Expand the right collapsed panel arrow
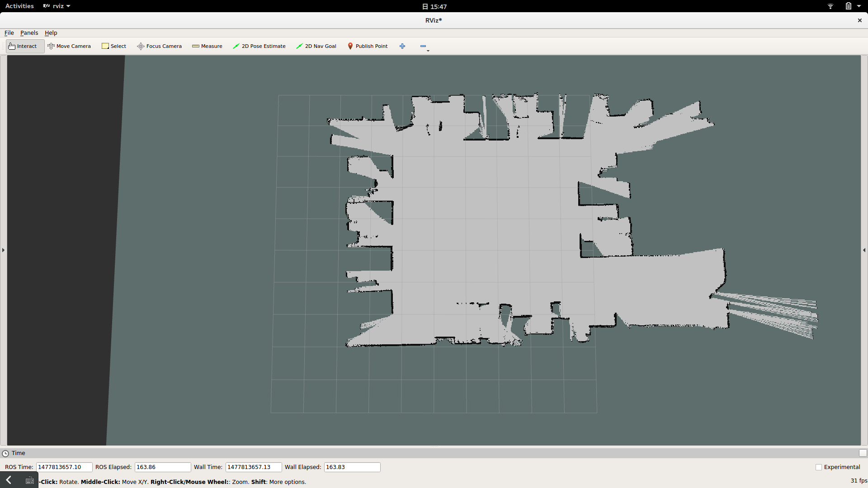The width and height of the screenshot is (868, 488). pyautogui.click(x=864, y=250)
